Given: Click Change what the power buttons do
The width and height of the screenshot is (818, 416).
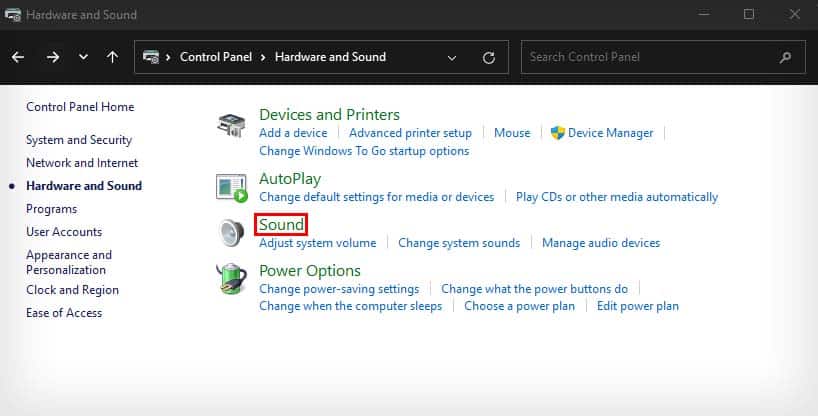Looking at the screenshot, I should tap(534, 289).
